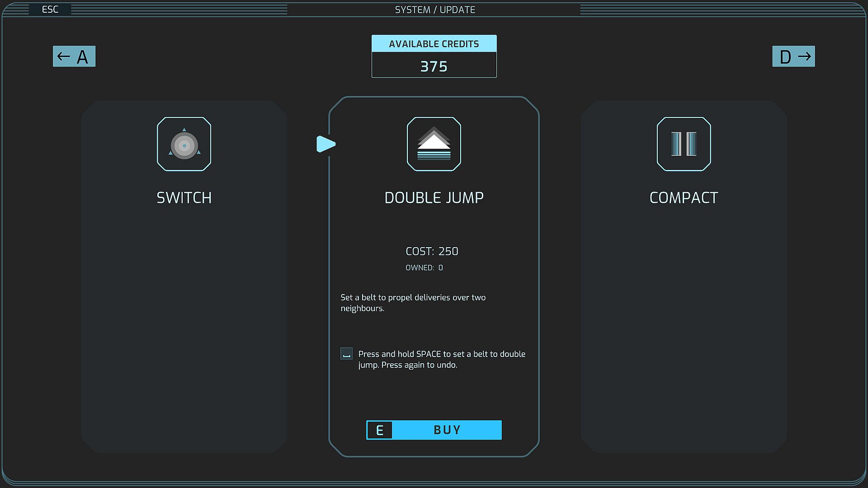This screenshot has width=868, height=488.
Task: Go to next upgrade with D arrow
Action: (793, 56)
